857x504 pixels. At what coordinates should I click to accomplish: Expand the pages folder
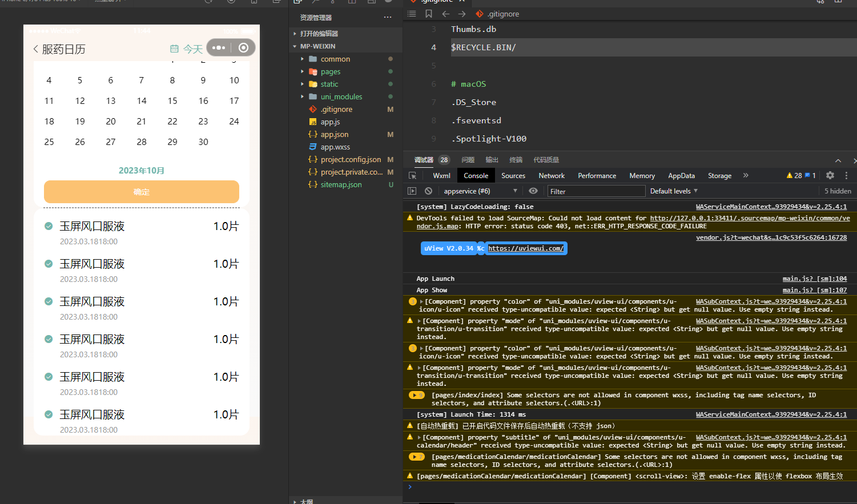coord(303,71)
